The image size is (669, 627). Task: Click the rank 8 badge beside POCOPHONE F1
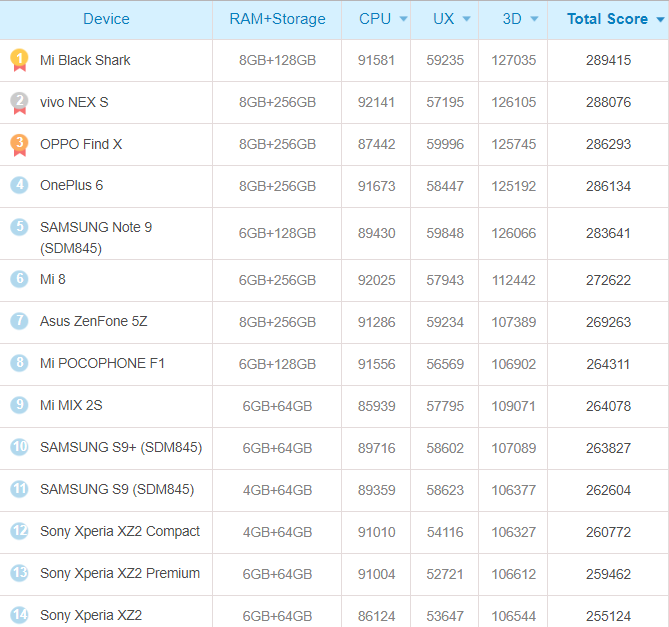[19, 363]
